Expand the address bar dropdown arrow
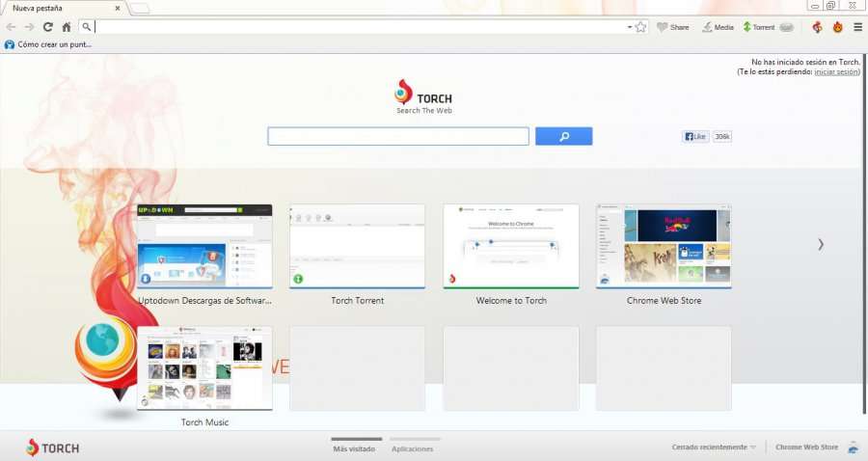Image resolution: width=868 pixels, height=461 pixels. (630, 27)
